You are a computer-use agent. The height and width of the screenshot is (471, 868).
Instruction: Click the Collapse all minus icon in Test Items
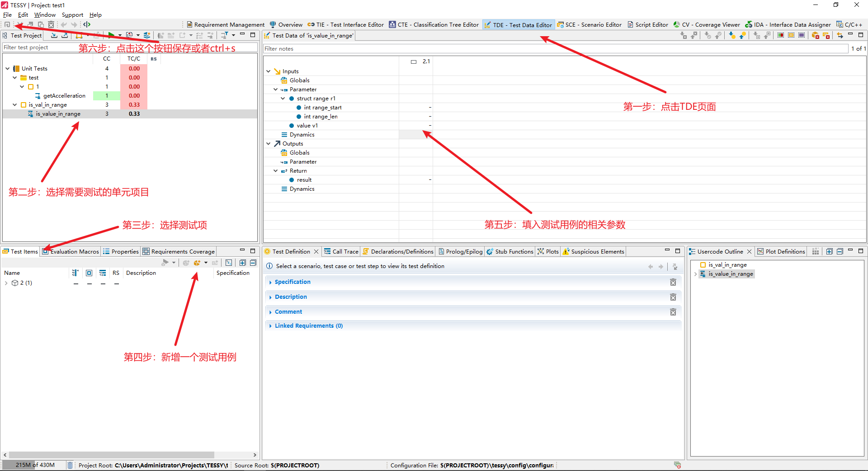coord(253,263)
